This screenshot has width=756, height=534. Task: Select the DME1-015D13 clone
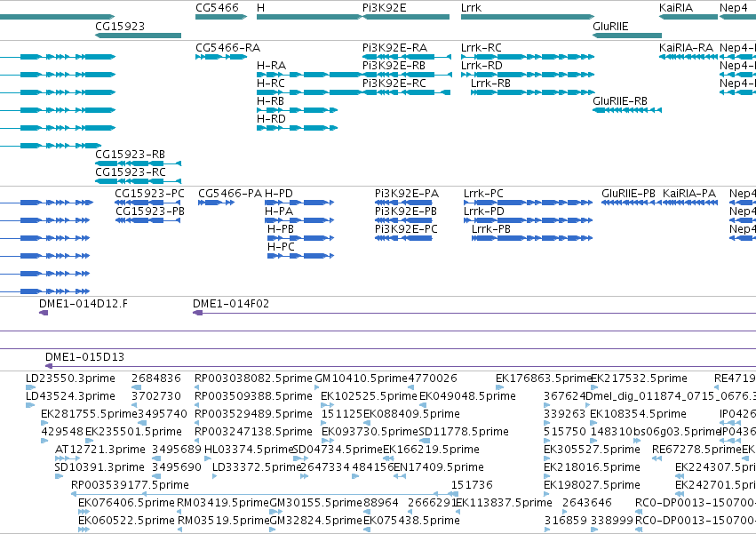point(401,366)
